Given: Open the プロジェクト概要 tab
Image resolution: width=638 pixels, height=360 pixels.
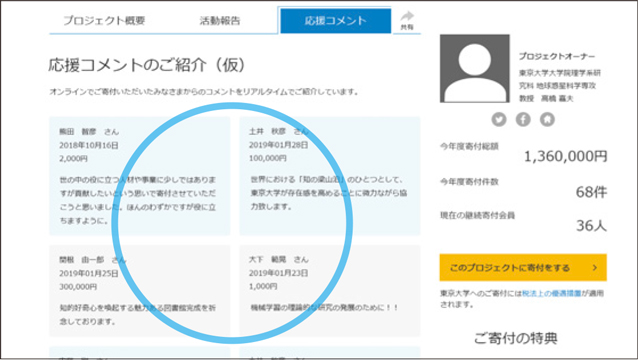Looking at the screenshot, I should coord(104,20).
